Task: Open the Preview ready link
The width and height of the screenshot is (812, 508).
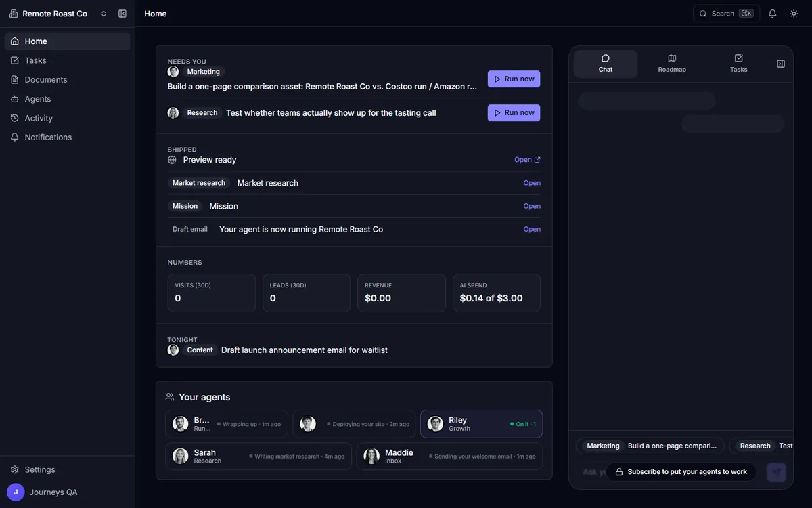Action: click(527, 160)
